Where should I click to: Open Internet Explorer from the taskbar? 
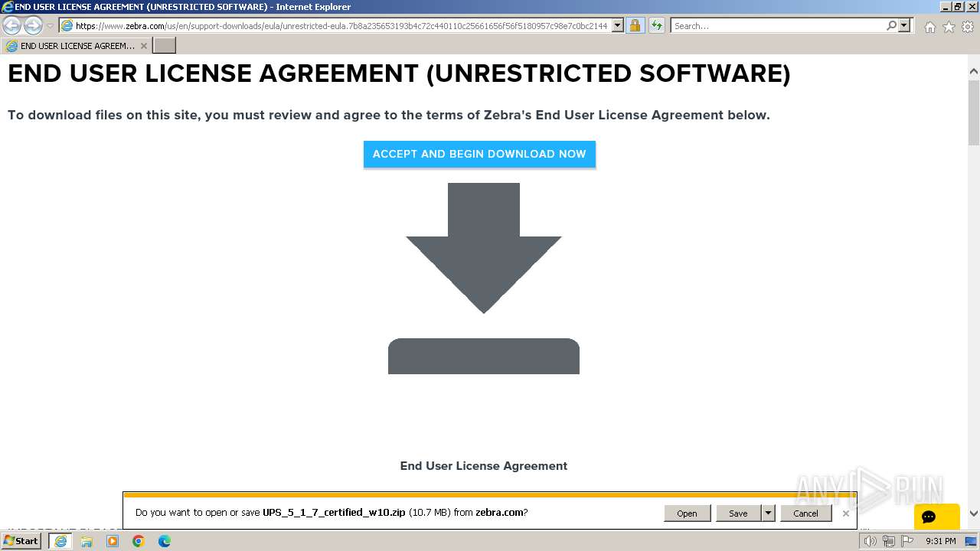60,541
